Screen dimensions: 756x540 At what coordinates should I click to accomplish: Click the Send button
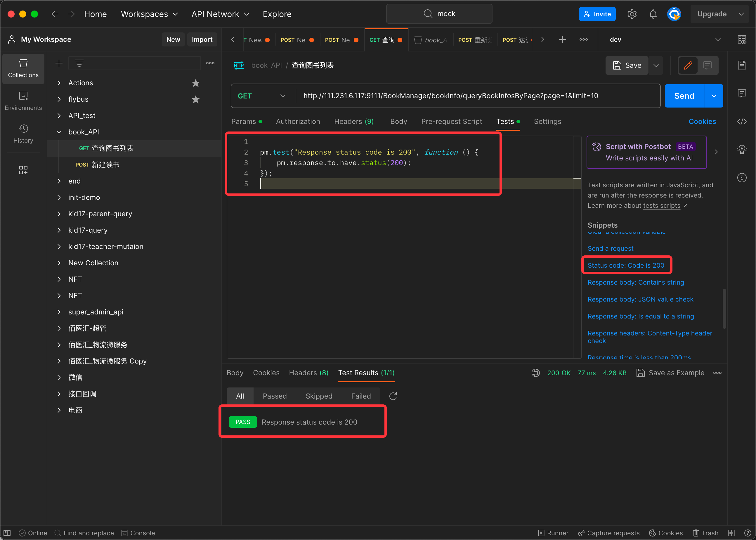coord(684,96)
